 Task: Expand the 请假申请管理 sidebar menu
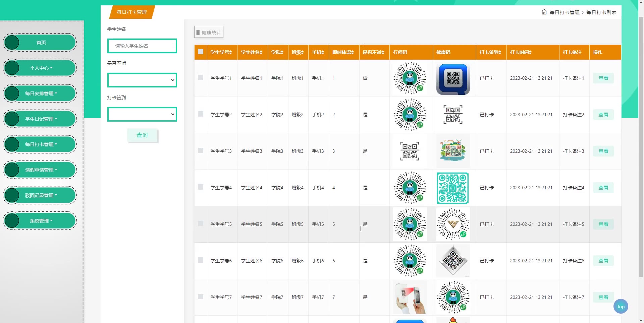coord(40,170)
